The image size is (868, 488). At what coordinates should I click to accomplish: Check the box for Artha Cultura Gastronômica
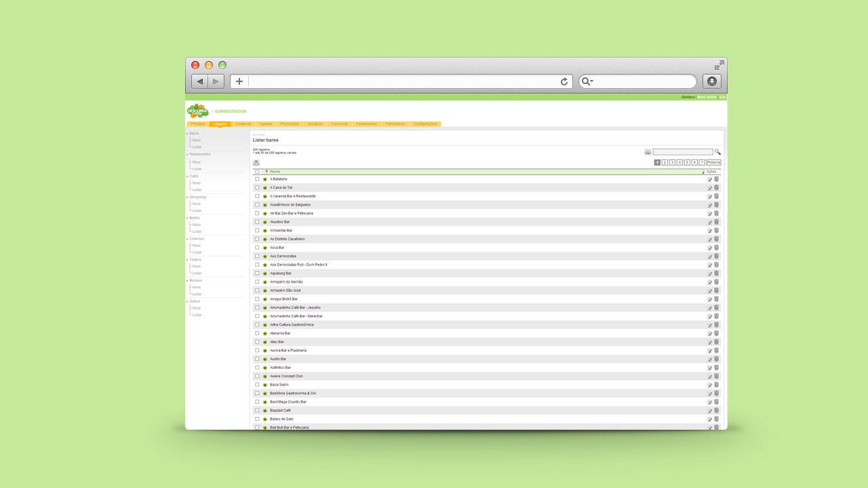point(257,325)
